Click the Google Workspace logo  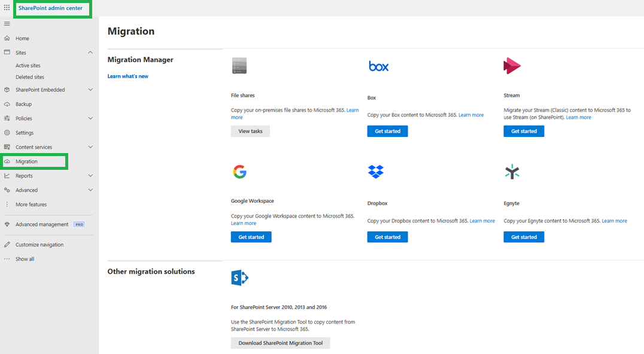tap(239, 172)
